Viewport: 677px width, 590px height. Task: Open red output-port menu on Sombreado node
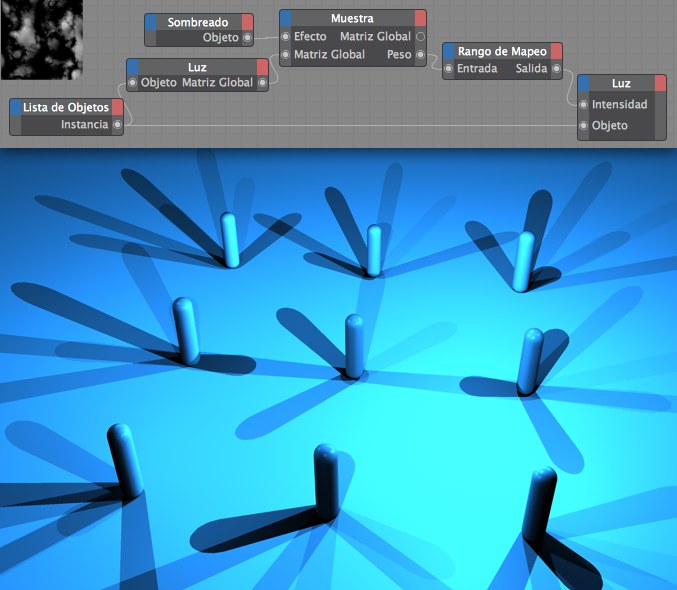(247, 22)
